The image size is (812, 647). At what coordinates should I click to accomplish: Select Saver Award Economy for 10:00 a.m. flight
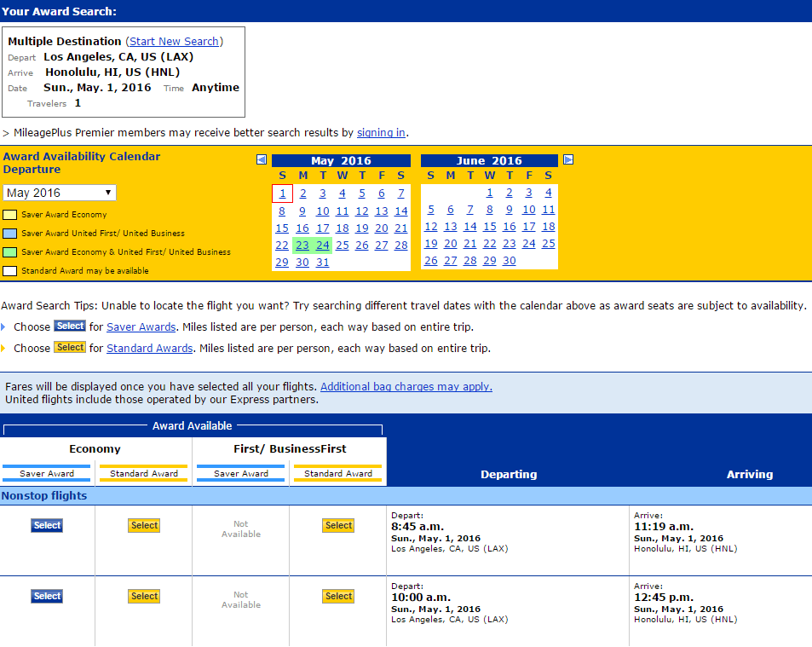47,596
